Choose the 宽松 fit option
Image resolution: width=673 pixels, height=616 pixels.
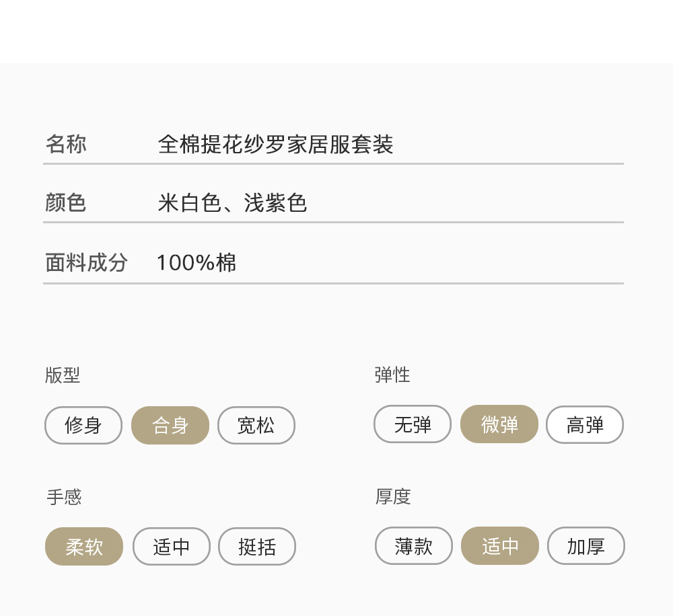click(256, 426)
